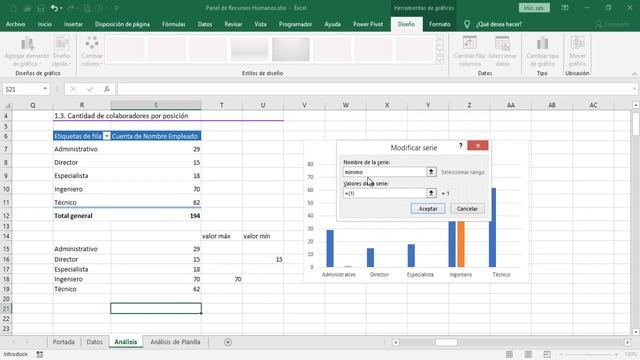The width and height of the screenshot is (640, 360).
Task: Collapse range selector for Valores de la serie
Action: click(x=431, y=193)
